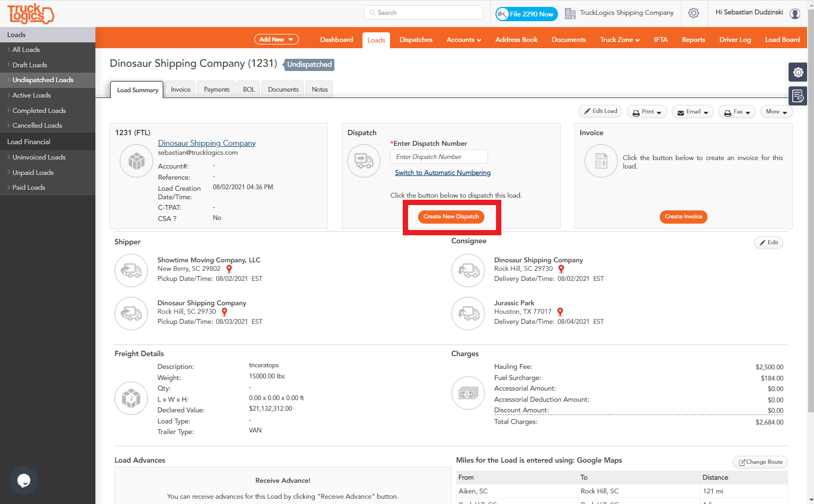Click Jurassic Park consignee truck icon

468,314
